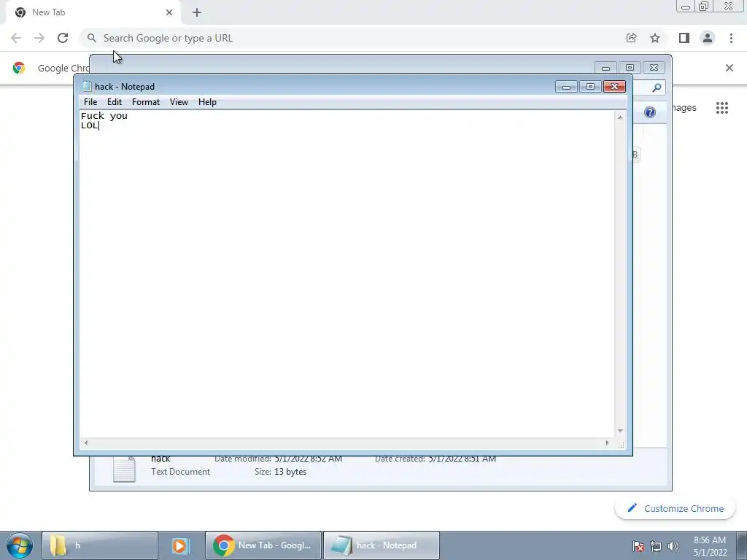Open the View menu in Notepad
The image size is (747, 560).
point(179,102)
